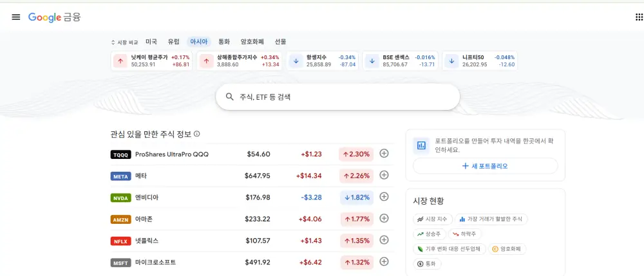Click the $647.95 price for 메타
This screenshot has width=644, height=276.
click(x=258, y=176)
